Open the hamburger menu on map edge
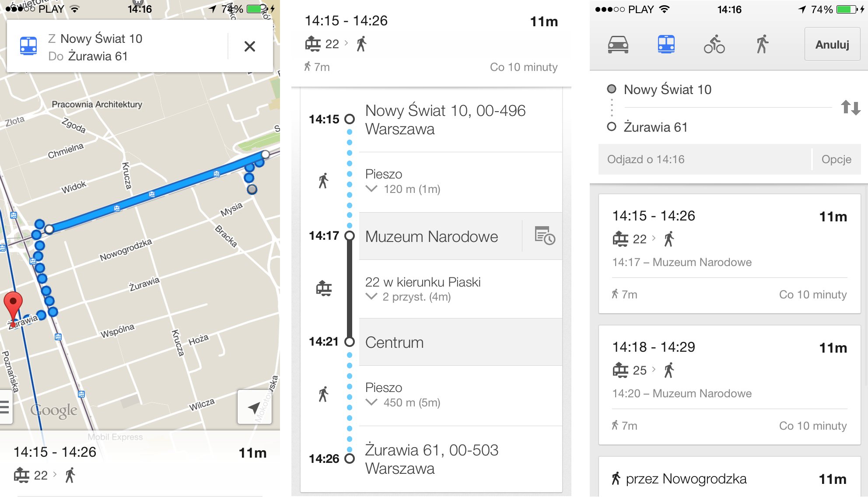Viewport: 868px width, 497px height. click(x=5, y=407)
